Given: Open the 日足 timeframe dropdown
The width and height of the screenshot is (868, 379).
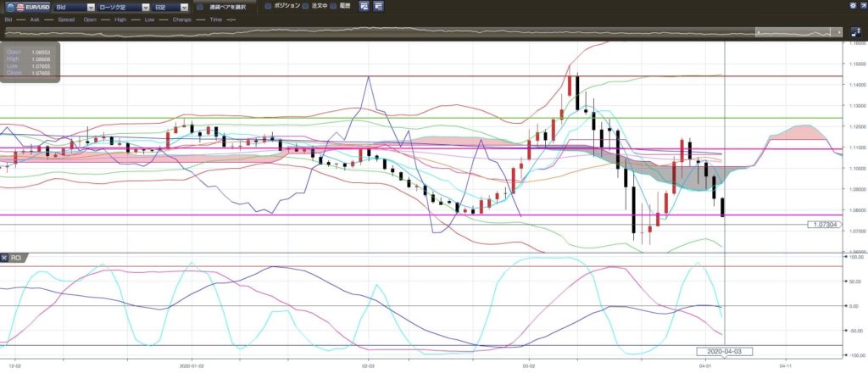Looking at the screenshot, I should pos(170,7).
